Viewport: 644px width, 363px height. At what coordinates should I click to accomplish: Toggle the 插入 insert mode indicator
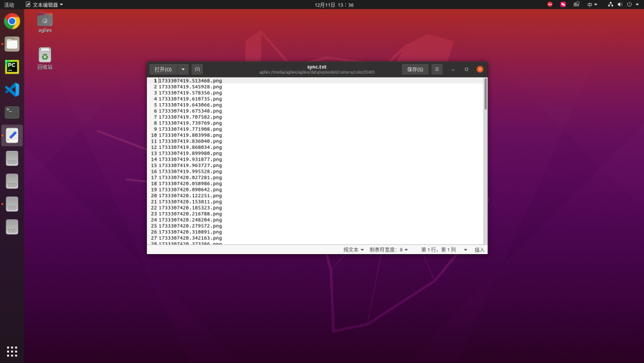[x=479, y=250]
